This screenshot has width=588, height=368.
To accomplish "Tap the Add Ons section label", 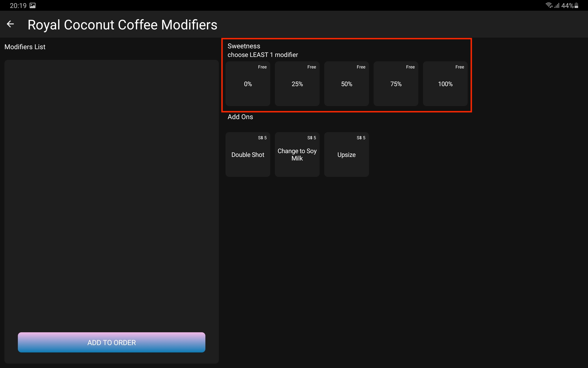I will [x=240, y=117].
